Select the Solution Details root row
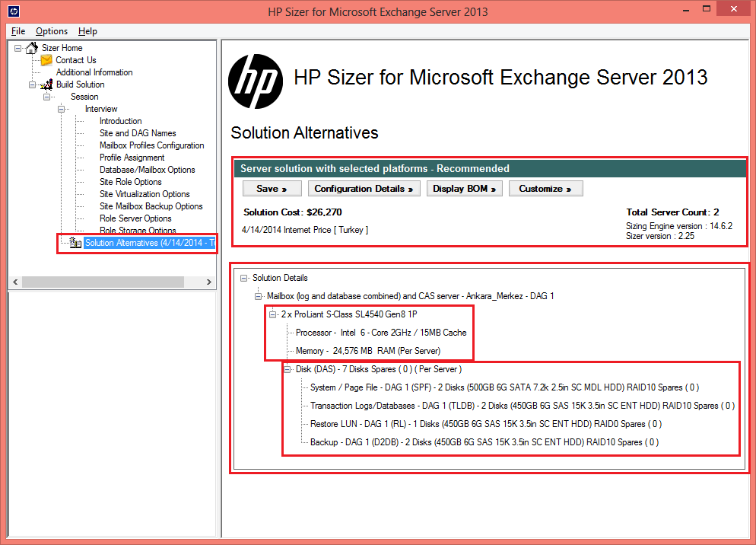 pos(280,278)
